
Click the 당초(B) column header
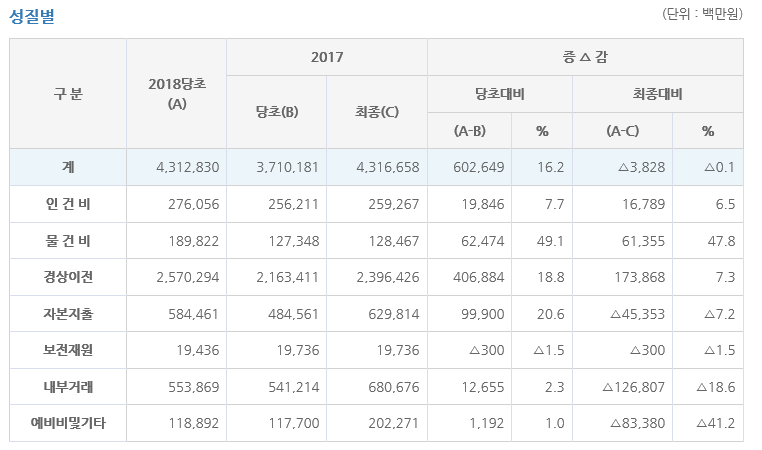coord(277,111)
